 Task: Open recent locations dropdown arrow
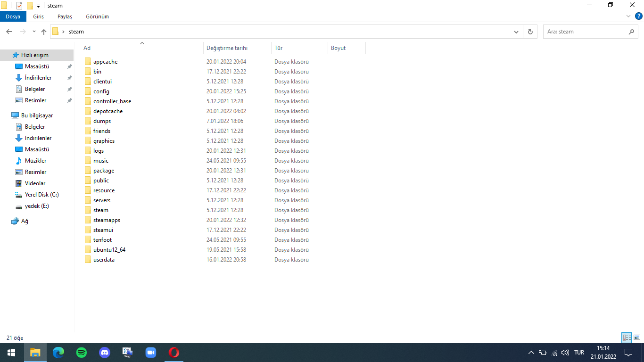click(34, 32)
